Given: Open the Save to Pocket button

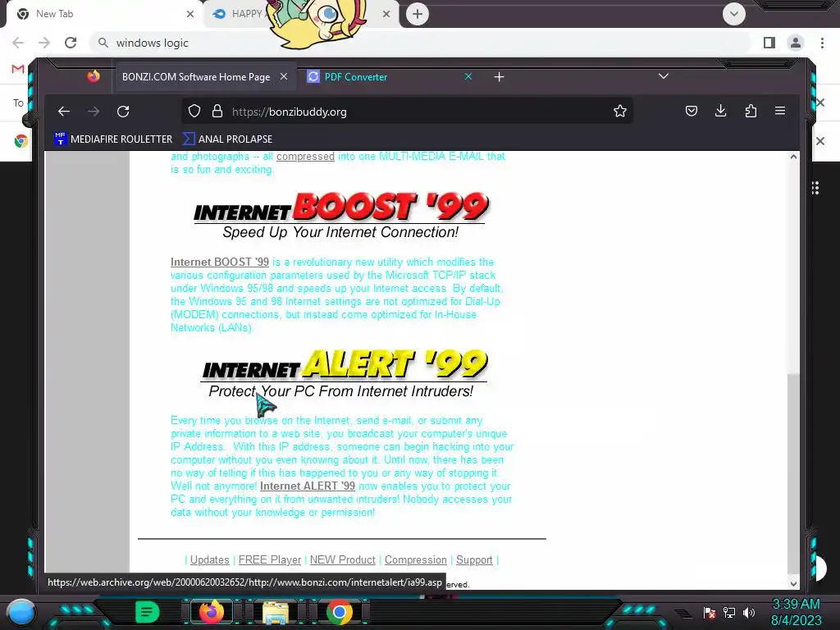Looking at the screenshot, I should [691, 111].
